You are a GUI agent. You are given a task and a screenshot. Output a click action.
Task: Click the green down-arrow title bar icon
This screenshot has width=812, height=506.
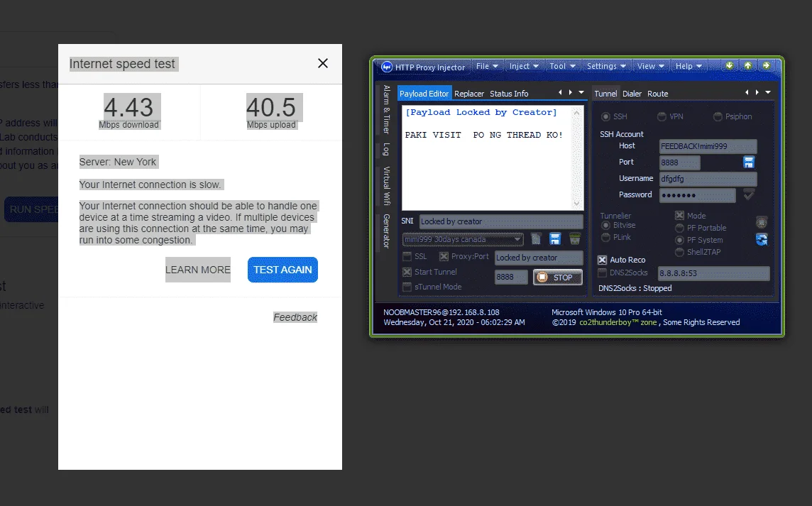coord(729,66)
